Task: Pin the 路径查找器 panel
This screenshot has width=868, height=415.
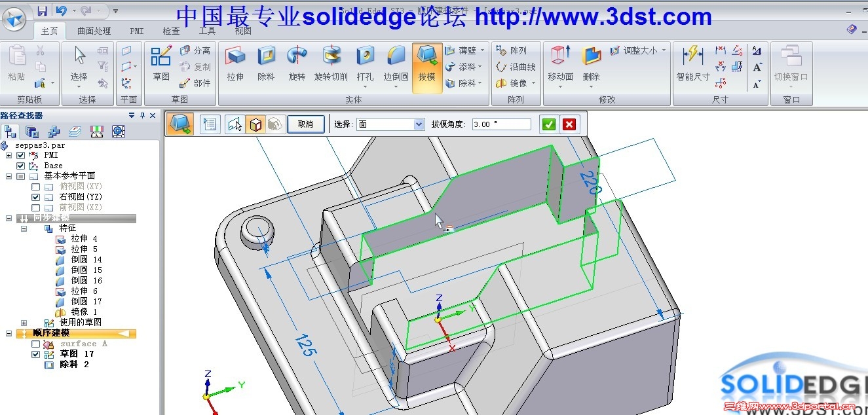Action: [x=142, y=115]
